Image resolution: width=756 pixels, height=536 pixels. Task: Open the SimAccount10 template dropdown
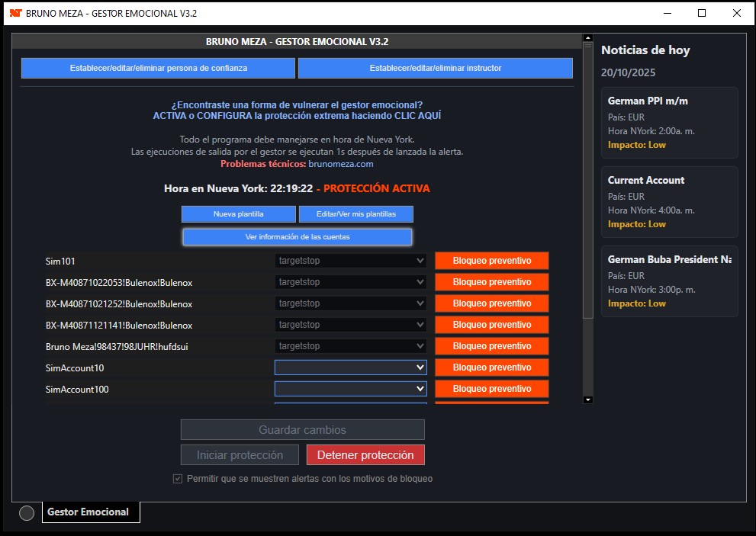pos(350,367)
